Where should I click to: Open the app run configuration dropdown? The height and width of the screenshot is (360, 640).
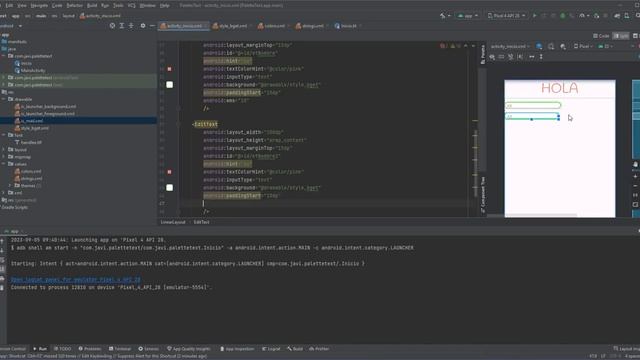coord(468,16)
